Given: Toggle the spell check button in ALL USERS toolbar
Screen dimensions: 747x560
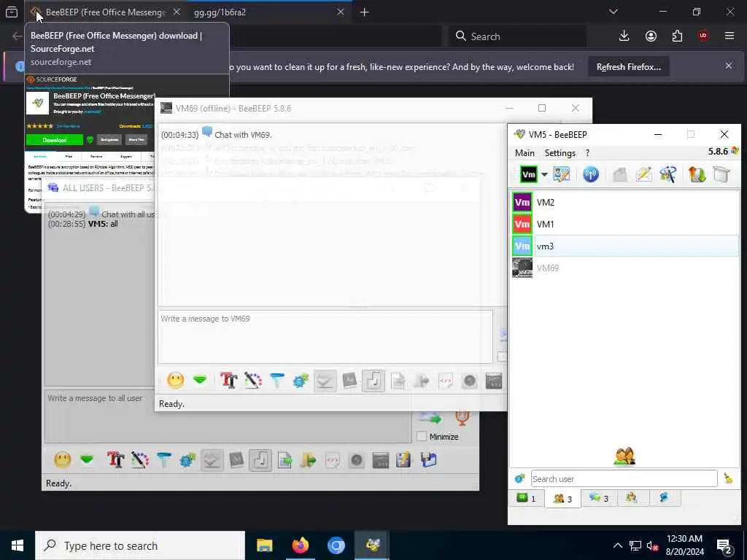Looking at the screenshot, I should click(212, 460).
